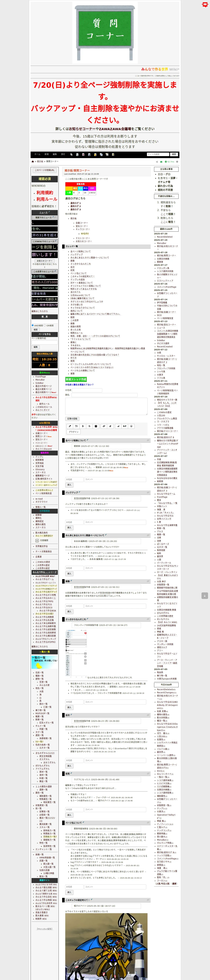
Task: Click the みんなで作る世界 Wiki* logo text
Action: point(160,70)
